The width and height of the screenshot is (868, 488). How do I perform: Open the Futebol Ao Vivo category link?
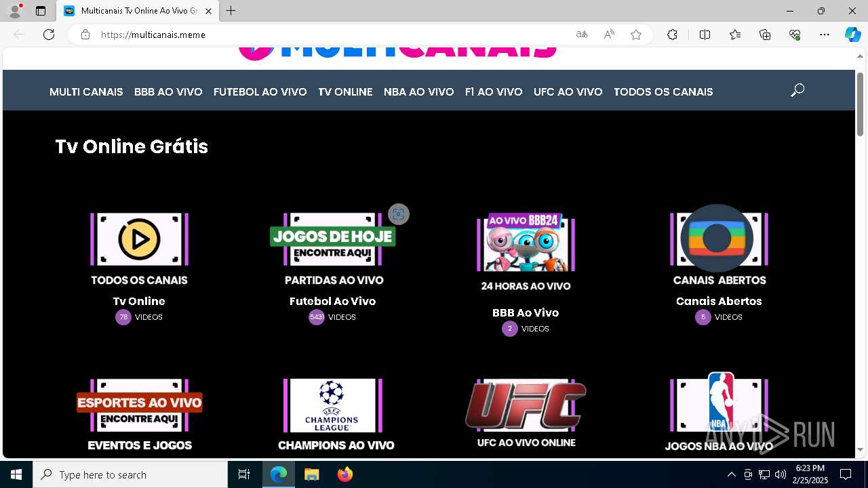tap(332, 301)
